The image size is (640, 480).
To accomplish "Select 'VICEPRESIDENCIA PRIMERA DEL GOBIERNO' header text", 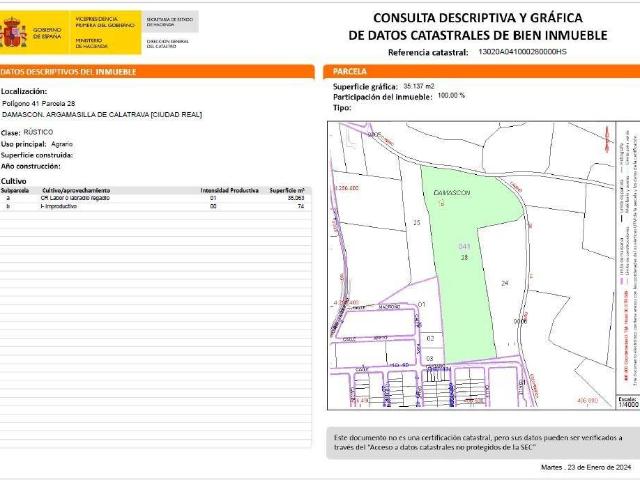I will point(105,22).
